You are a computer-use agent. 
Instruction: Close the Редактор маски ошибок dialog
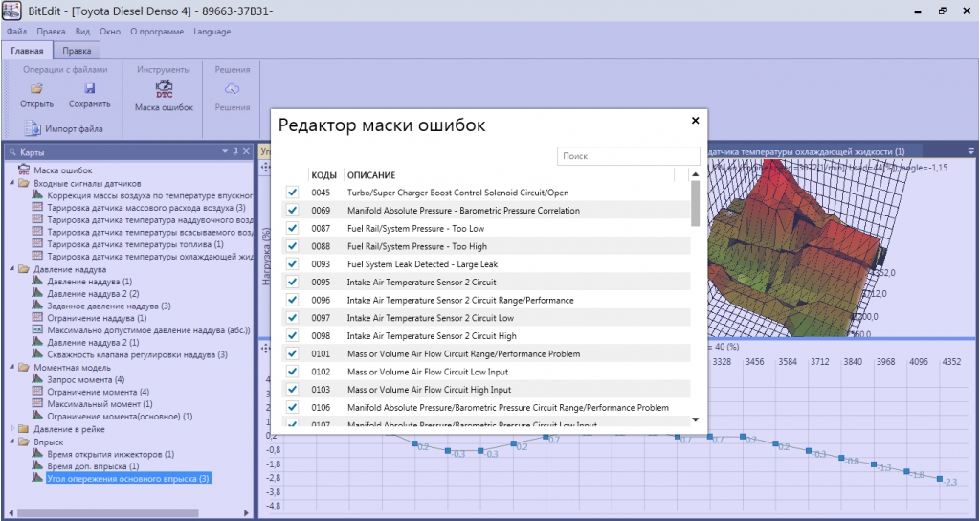point(695,121)
